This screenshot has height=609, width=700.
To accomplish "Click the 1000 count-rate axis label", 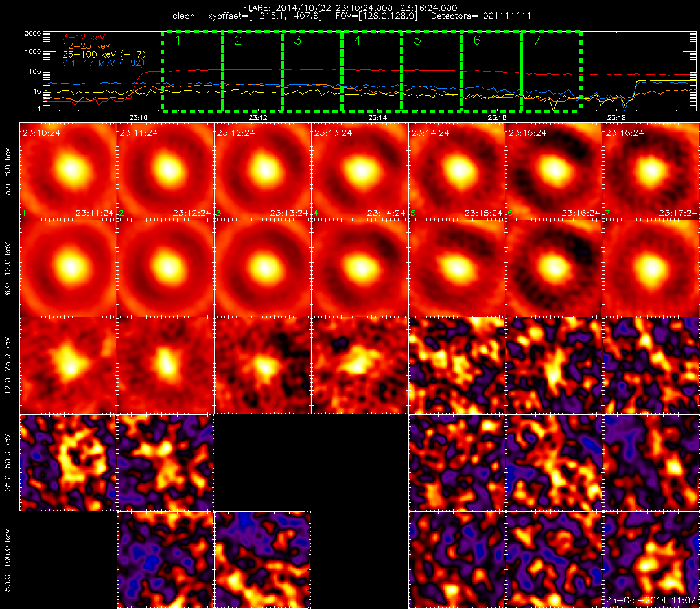I will [x=32, y=52].
